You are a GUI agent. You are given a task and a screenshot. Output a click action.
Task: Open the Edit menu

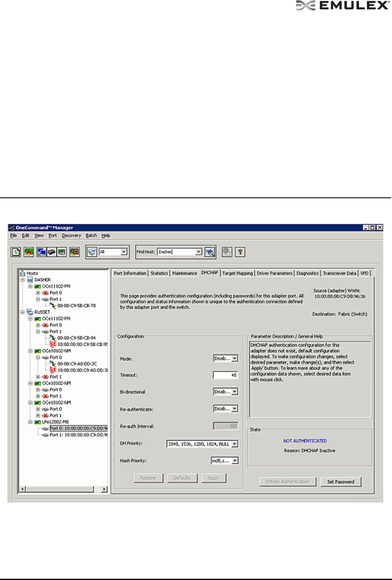point(25,235)
